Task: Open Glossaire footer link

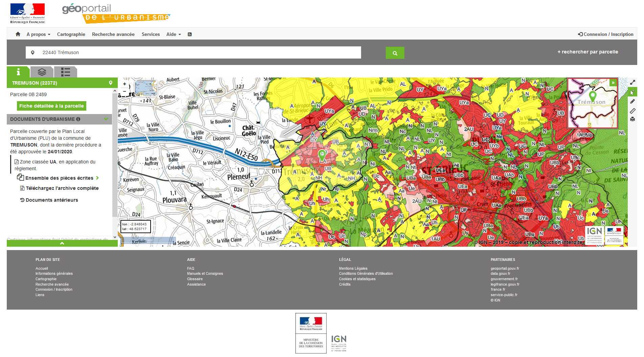Action: (x=195, y=279)
